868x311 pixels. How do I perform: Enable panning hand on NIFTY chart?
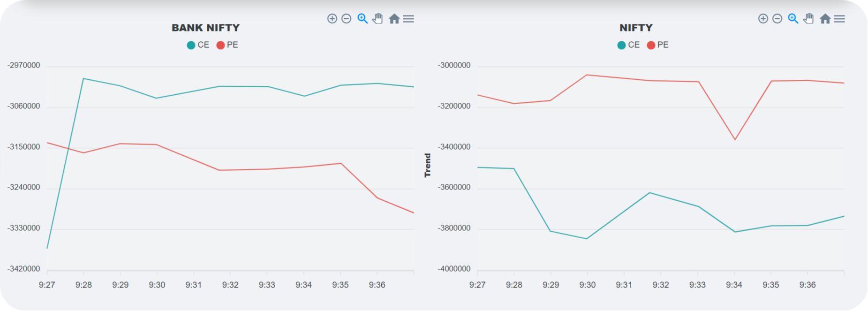808,19
